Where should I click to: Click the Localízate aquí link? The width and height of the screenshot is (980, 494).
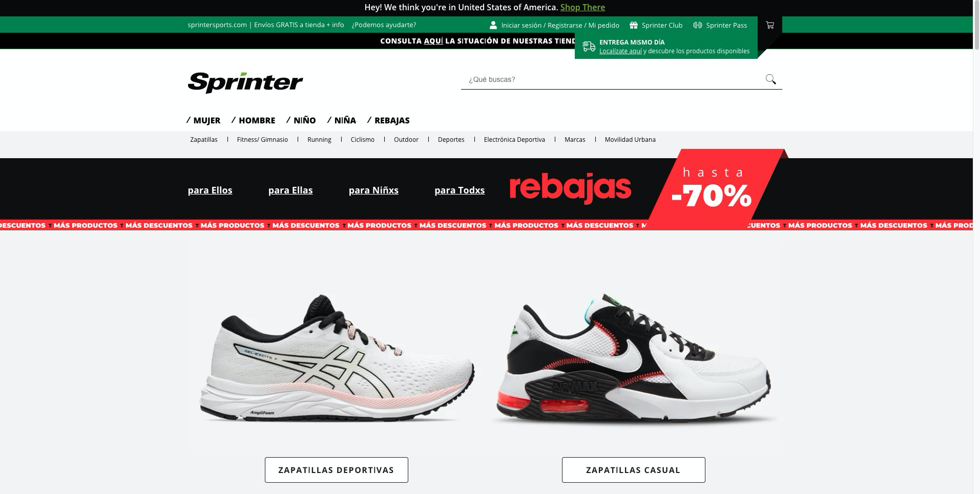620,51
